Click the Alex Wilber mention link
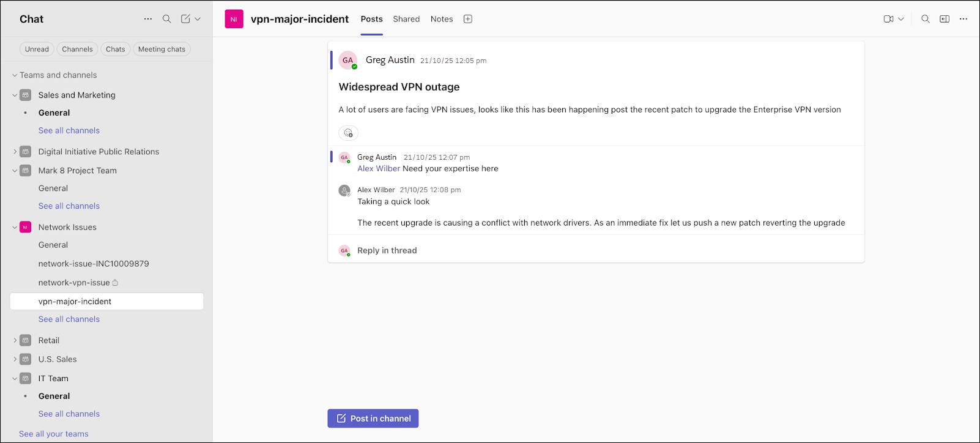The image size is (980, 443). 379,169
